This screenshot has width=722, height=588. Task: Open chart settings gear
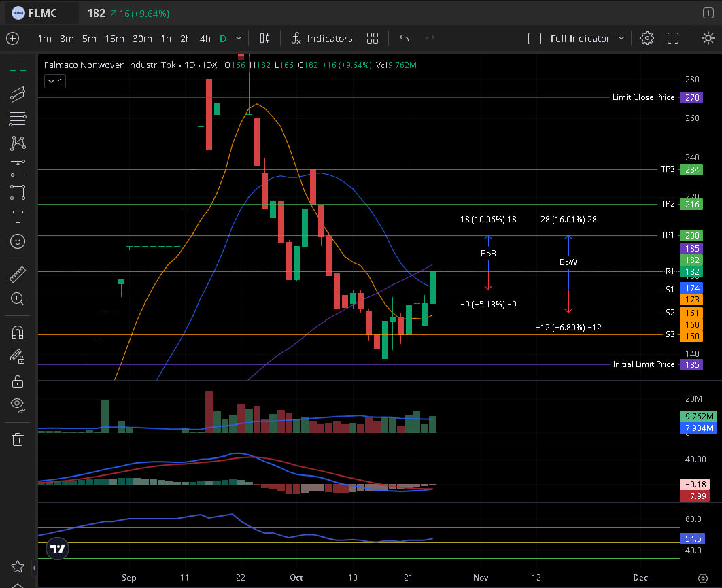pyautogui.click(x=647, y=38)
